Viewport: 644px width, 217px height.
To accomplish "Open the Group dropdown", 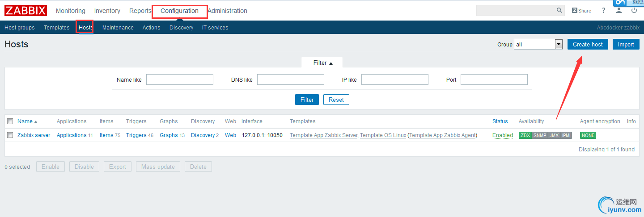I will click(x=538, y=44).
